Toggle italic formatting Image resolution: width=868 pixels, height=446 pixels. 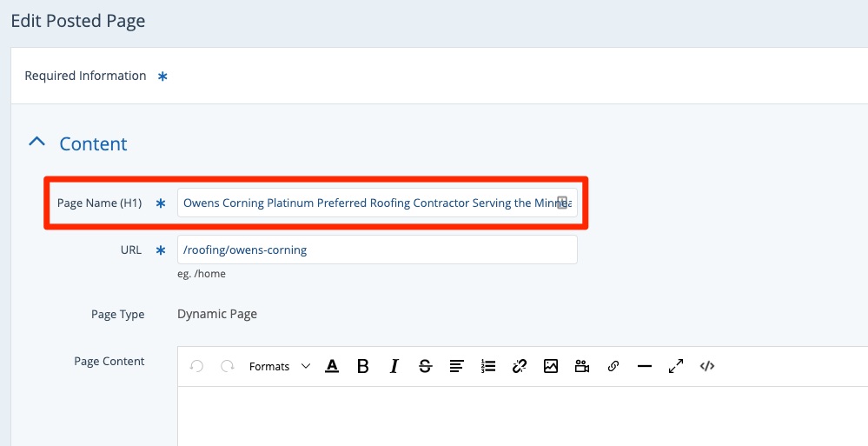click(394, 367)
